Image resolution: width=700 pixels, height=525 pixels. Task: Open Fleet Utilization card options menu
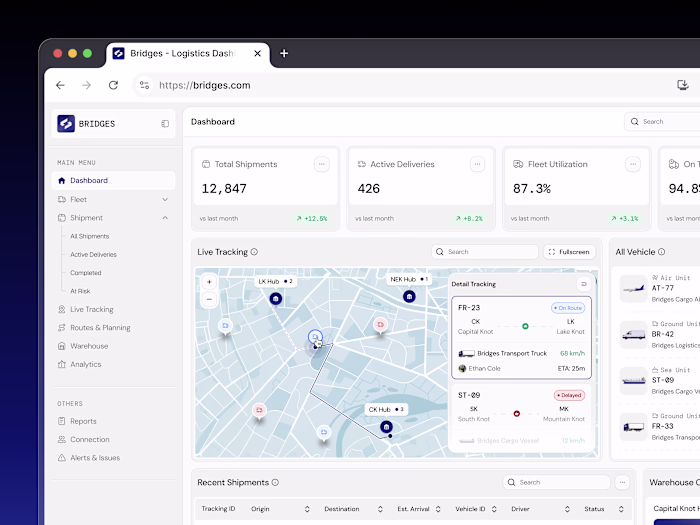(x=633, y=164)
